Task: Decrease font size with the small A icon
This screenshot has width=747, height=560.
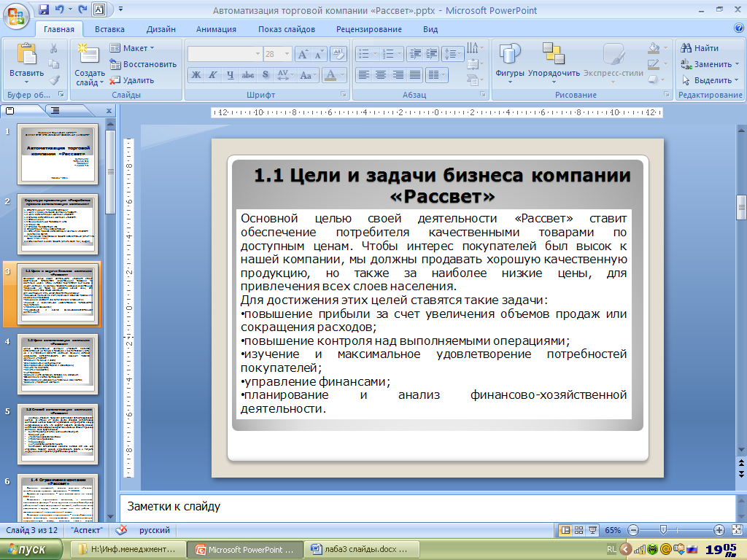Action: (318, 54)
